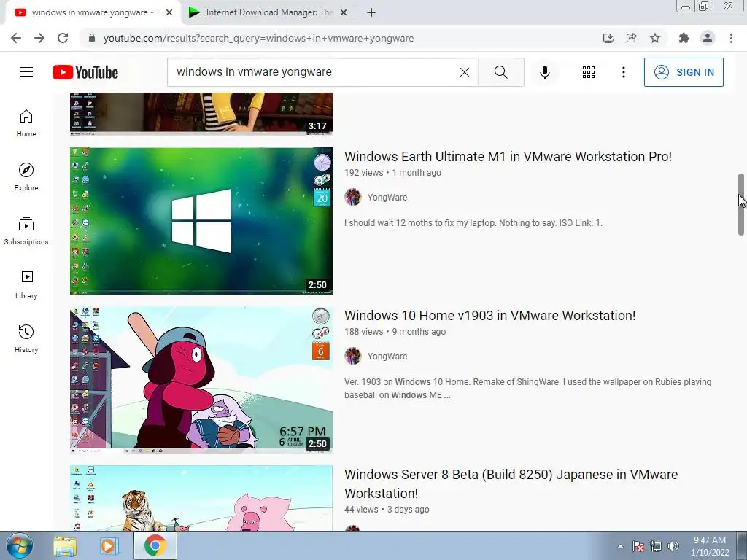Open the Chrome three-dot menu
The height and width of the screenshot is (560, 747).
[731, 38]
